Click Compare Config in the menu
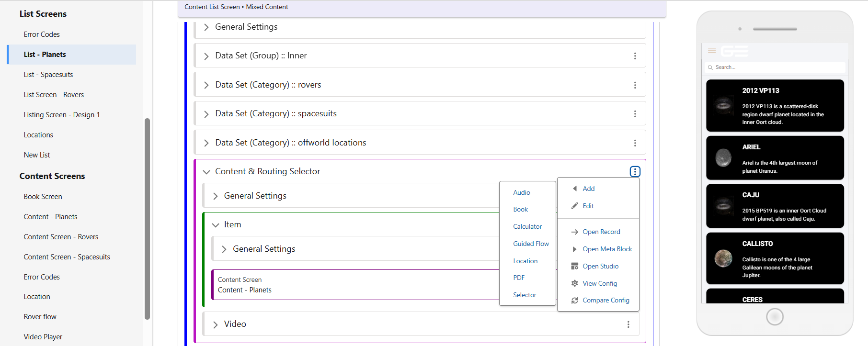 pos(605,300)
